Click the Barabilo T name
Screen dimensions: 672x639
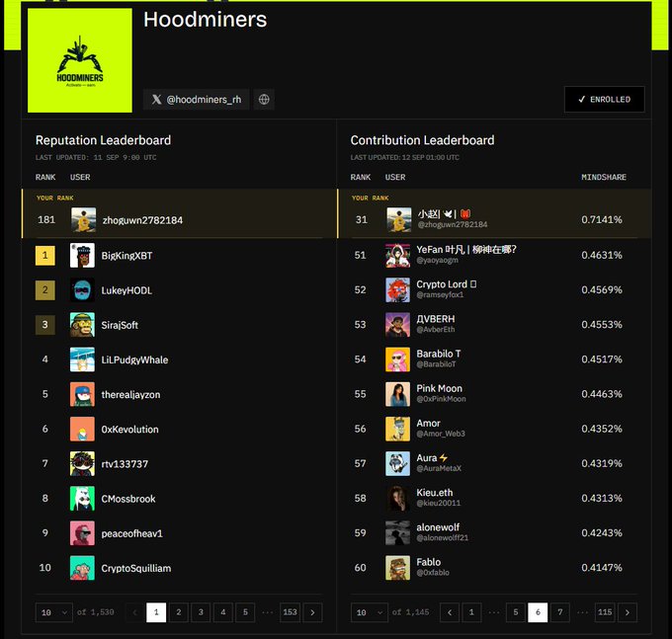point(439,354)
